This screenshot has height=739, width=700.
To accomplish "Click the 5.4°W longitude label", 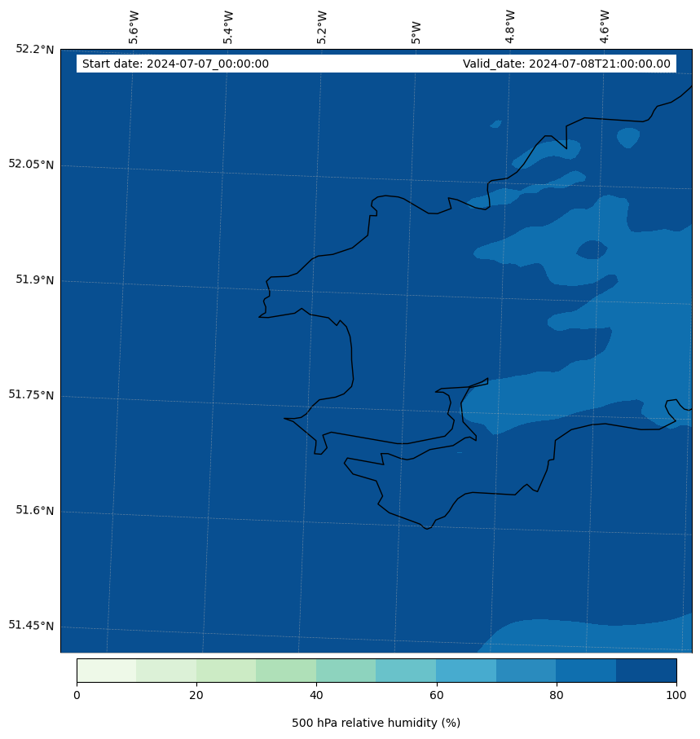I will point(227,28).
